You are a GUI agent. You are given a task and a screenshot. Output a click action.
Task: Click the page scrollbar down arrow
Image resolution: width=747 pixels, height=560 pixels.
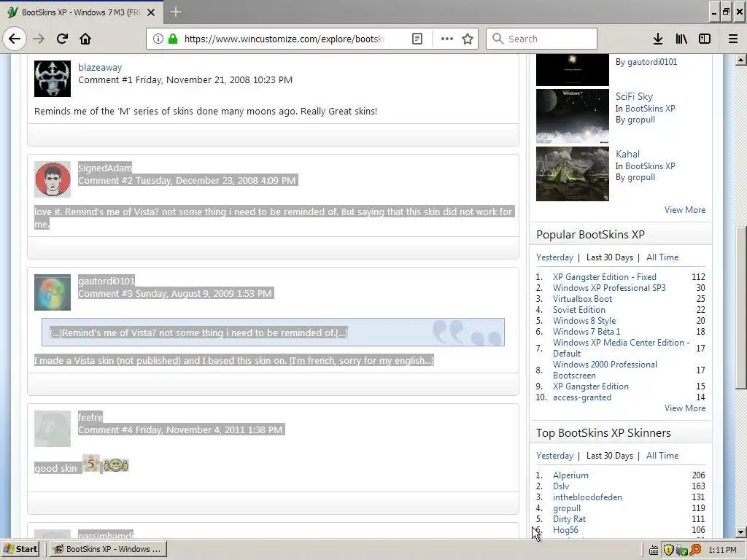740,532
